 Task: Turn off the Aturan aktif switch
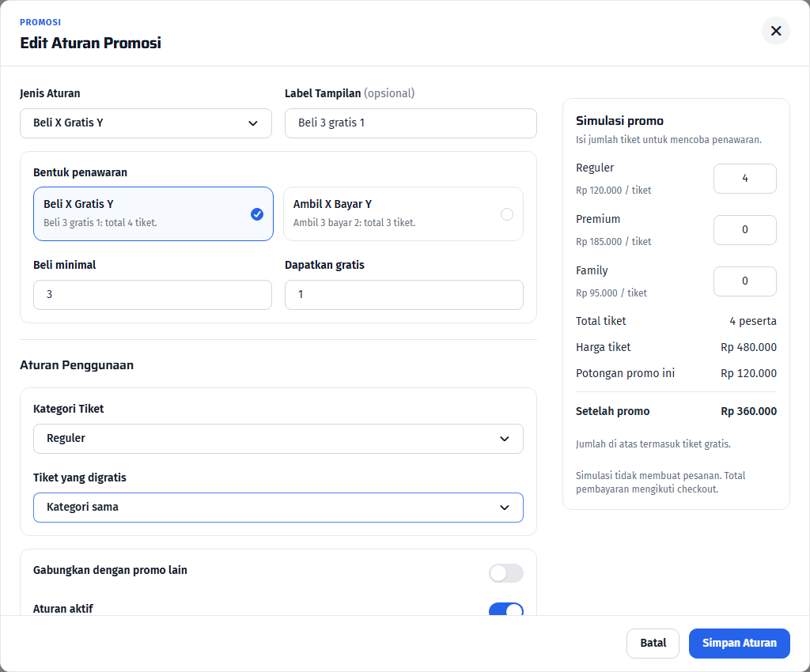click(x=506, y=609)
